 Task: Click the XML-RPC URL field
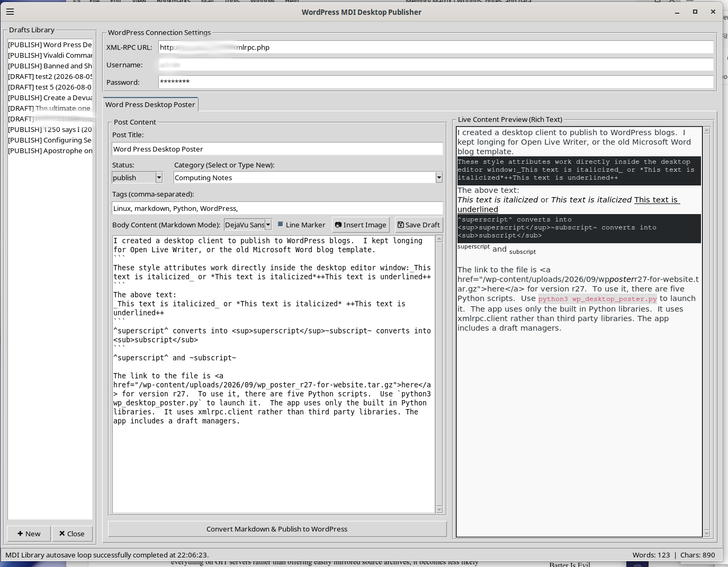point(436,47)
